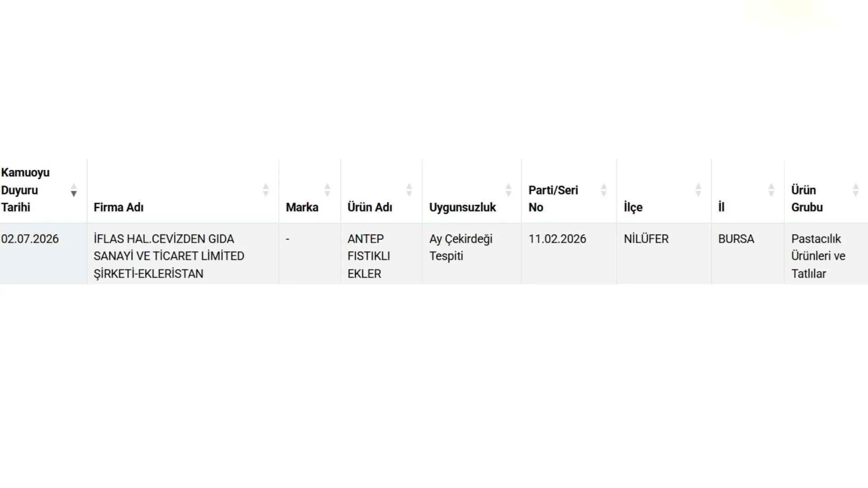Click the İl column sort arrows

click(x=771, y=190)
